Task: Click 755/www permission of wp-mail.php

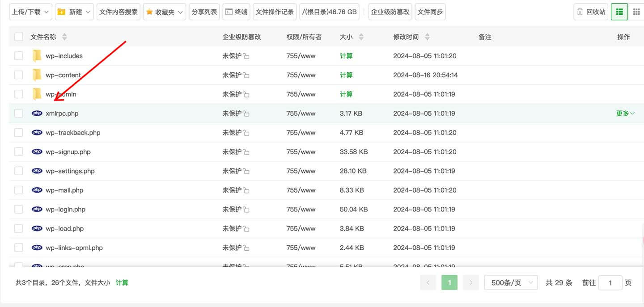Action: pyautogui.click(x=301, y=190)
